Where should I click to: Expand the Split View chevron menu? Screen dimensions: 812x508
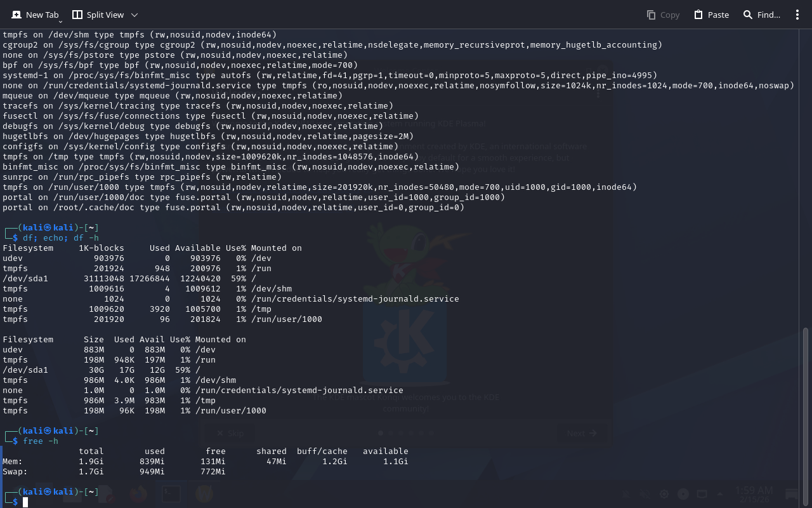[134, 15]
